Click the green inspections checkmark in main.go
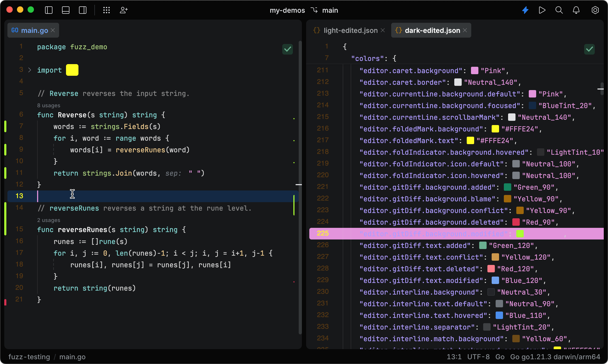The image size is (608, 364). 287,49
